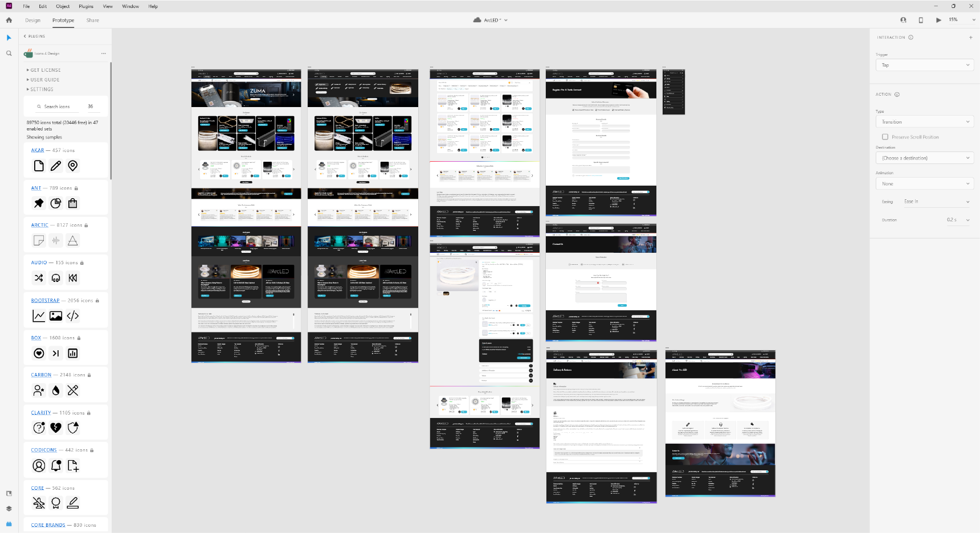Click the CORE award badge icon
The image size is (980, 533).
tap(56, 503)
